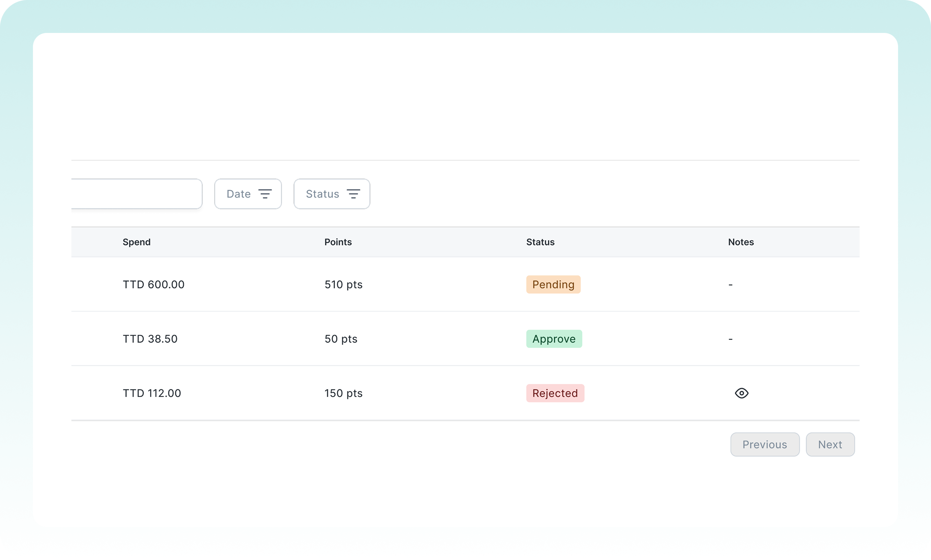The width and height of the screenshot is (931, 560).
Task: Click the TTD 600.00 spend cell
Action: click(x=153, y=284)
